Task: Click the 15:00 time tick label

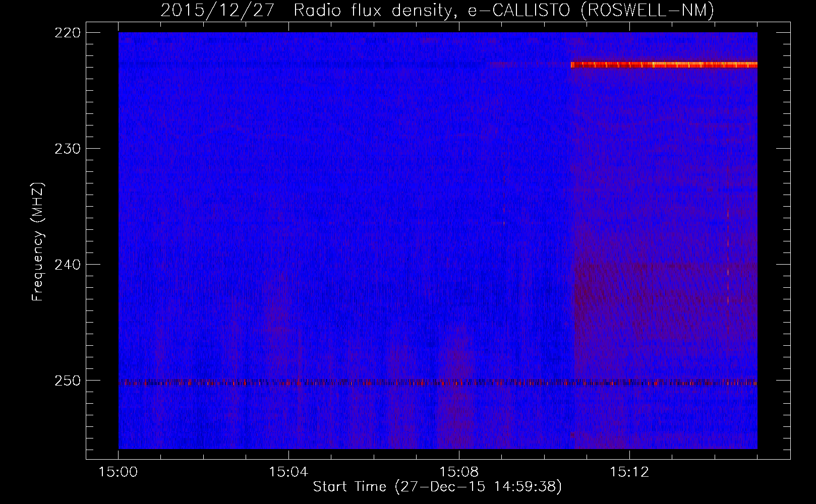Action: pyautogui.click(x=118, y=472)
